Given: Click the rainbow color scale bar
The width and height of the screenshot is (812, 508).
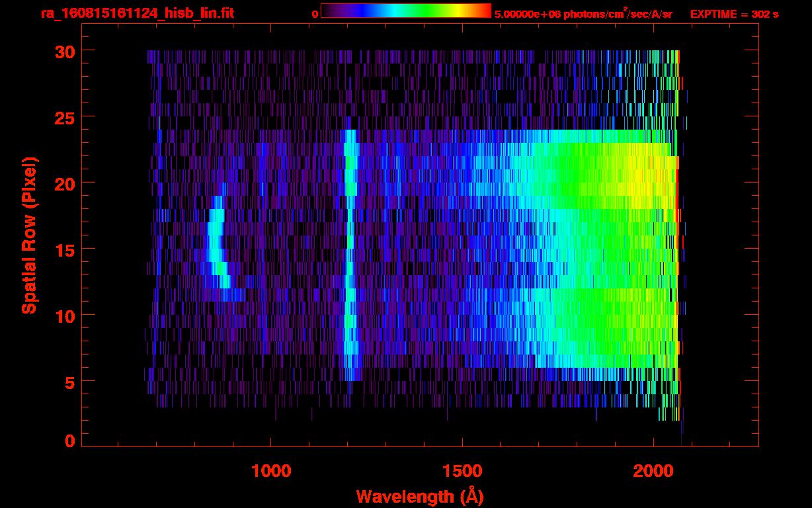Looking at the screenshot, I should click(x=406, y=11).
